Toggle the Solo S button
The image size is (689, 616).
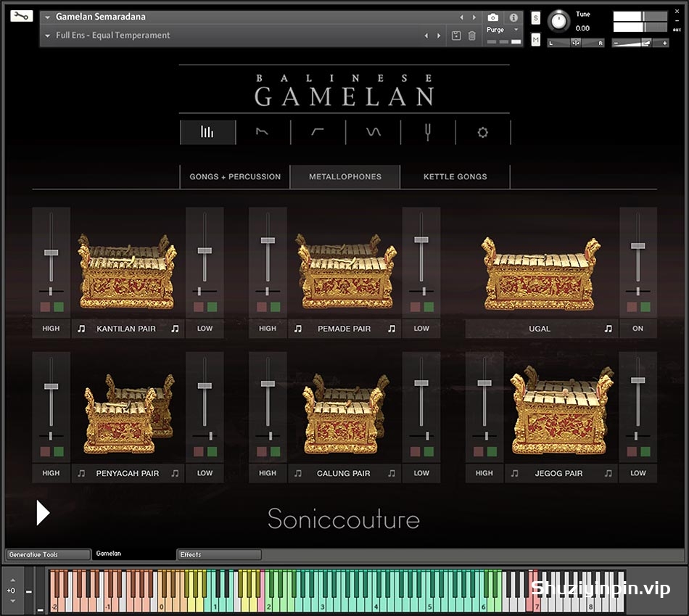[536, 18]
